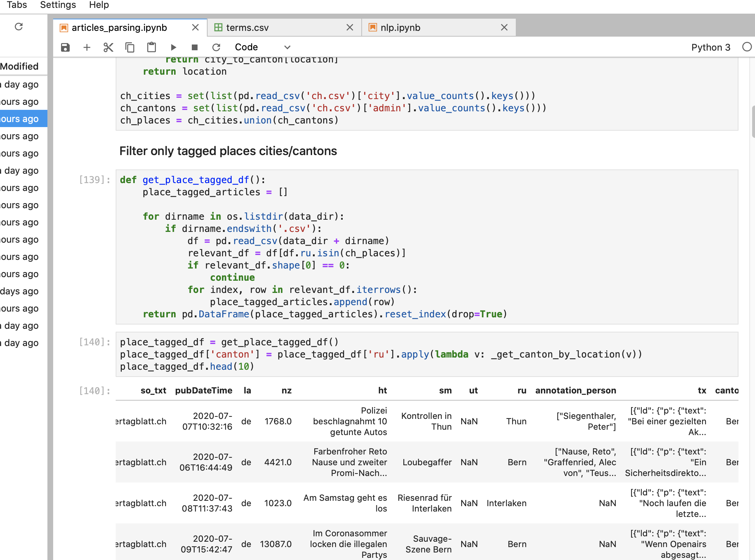
Task: Open the Help menu
Action: click(99, 5)
